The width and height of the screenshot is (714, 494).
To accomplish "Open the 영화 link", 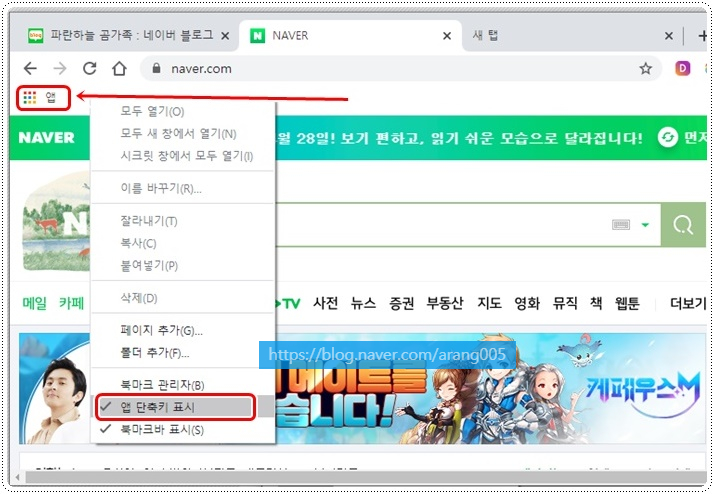I will coord(527,303).
